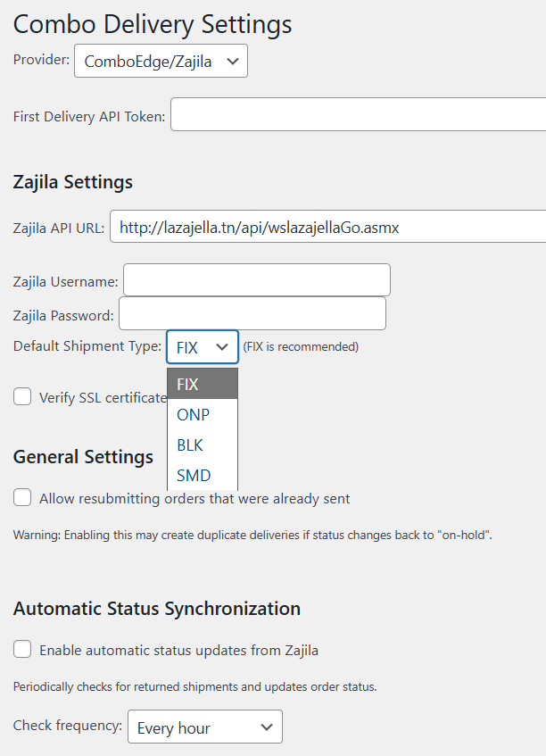Expand the Default Shipment Type dropdown
This screenshot has width=546, height=756.
click(202, 345)
